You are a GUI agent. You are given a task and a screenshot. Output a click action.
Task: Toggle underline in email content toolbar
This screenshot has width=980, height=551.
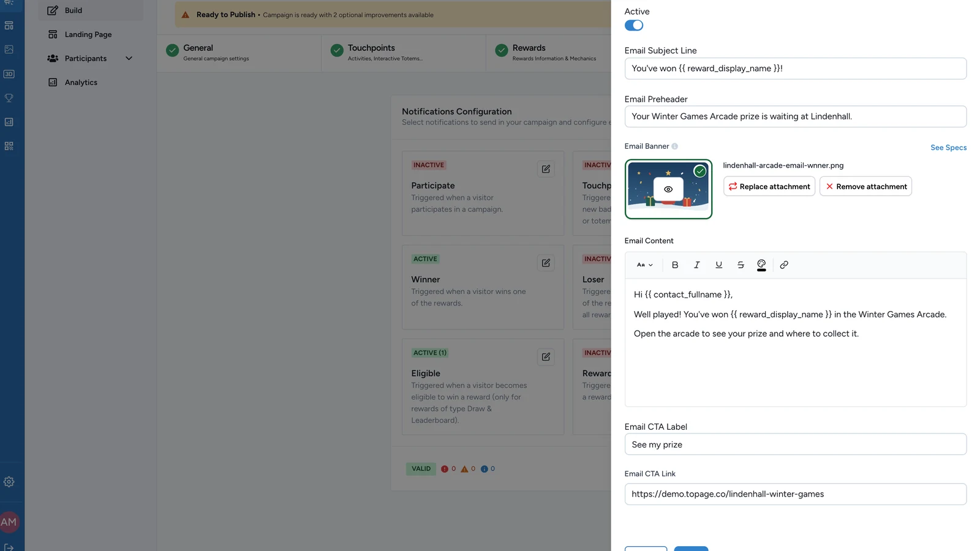coord(718,265)
